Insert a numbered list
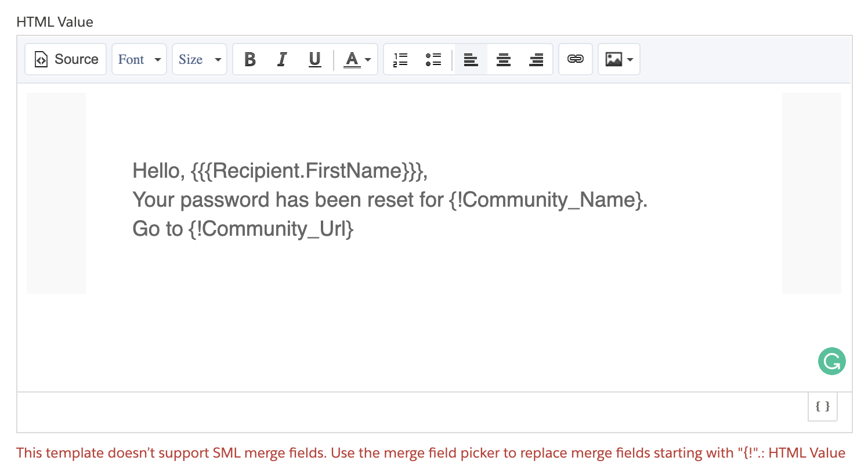 pos(400,59)
